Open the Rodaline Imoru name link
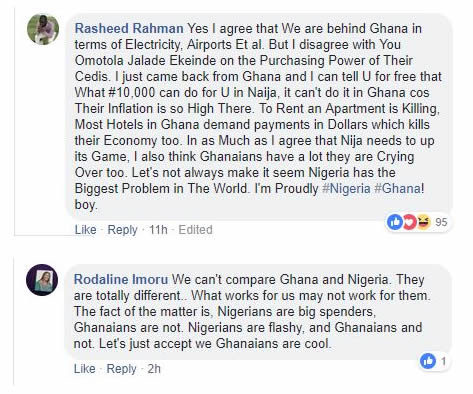 [121, 279]
